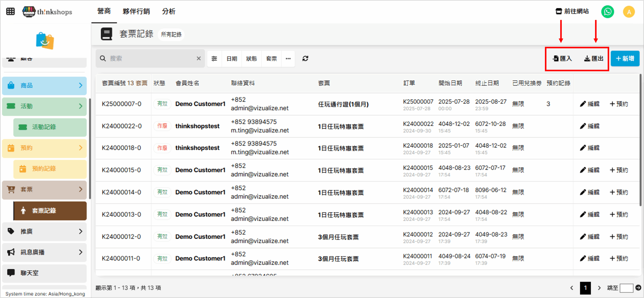Expand the 推廣 sidebar menu
The height and width of the screenshot is (298, 644).
[44, 231]
